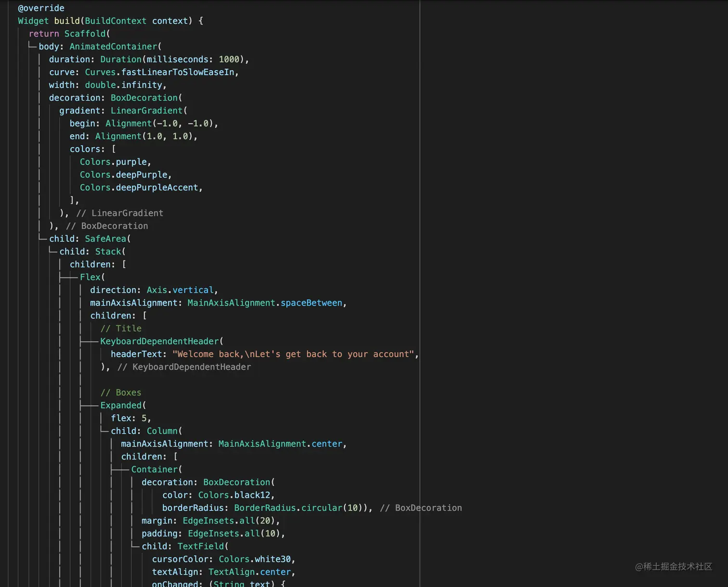Image resolution: width=728 pixels, height=587 pixels.
Task: Click the milliseconds value 1000
Action: pyautogui.click(x=229, y=60)
